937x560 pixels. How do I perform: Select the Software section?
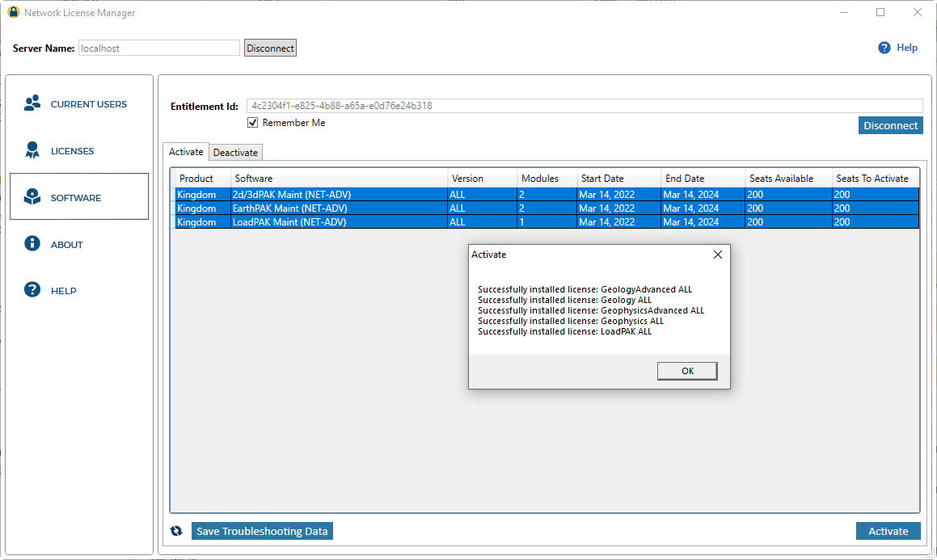click(x=79, y=197)
